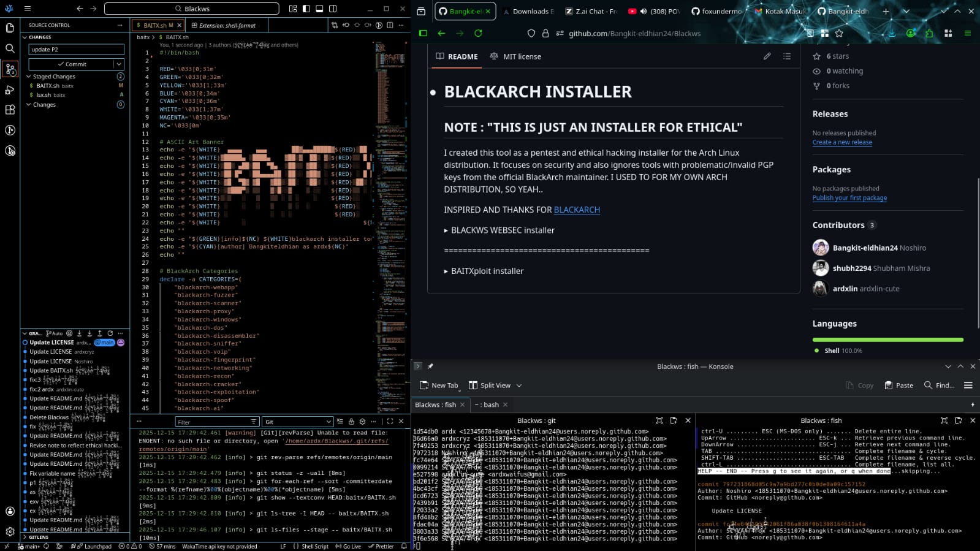Viewport: 980px width, 551px height.
Task: Click the Output panel Filter field
Action: tap(216, 422)
